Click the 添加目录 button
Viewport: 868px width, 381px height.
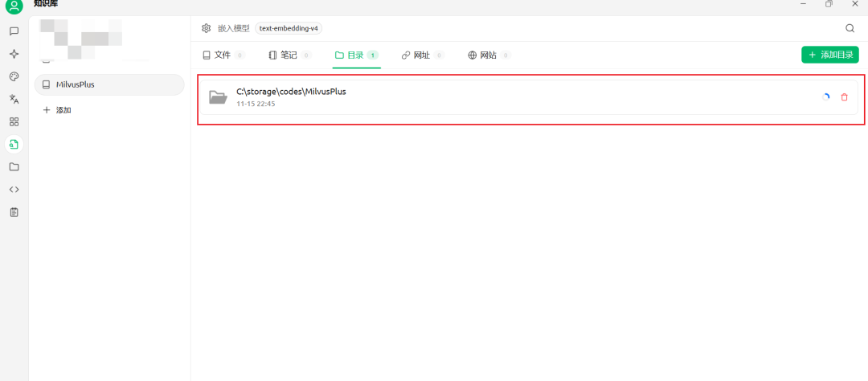[x=829, y=55]
